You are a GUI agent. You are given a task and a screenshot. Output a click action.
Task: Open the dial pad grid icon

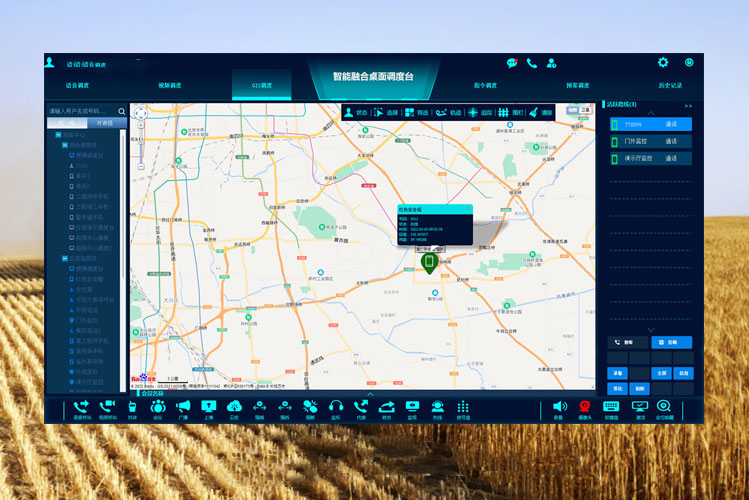click(x=463, y=407)
